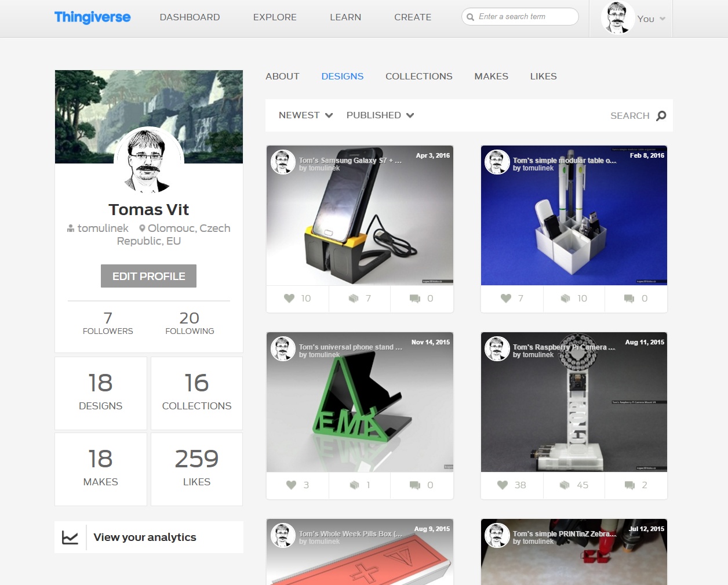Open the Explore menu
Image resolution: width=728 pixels, height=585 pixels.
click(x=275, y=17)
